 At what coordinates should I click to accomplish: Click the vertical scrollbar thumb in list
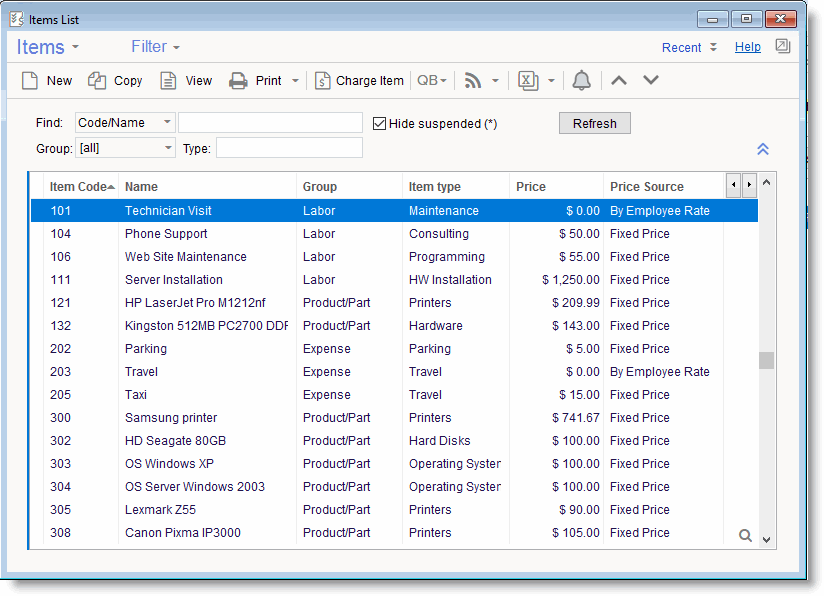click(766, 360)
